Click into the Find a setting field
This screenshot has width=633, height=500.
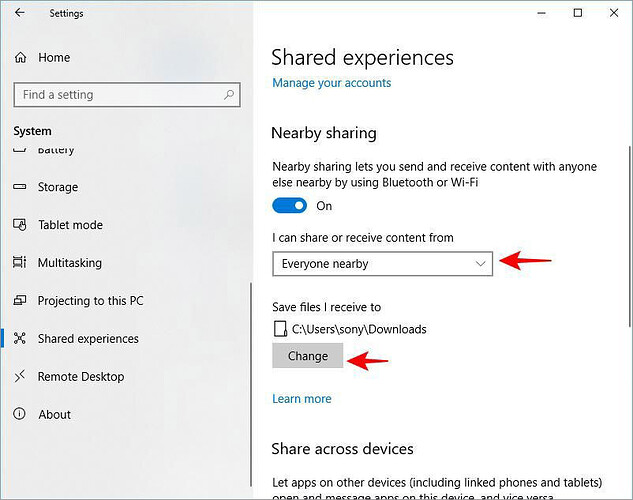127,95
